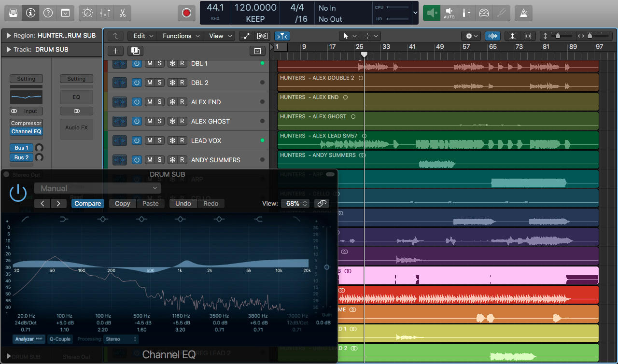
Task: Expand the Region inspector disclosure triangle
Action: (9, 35)
